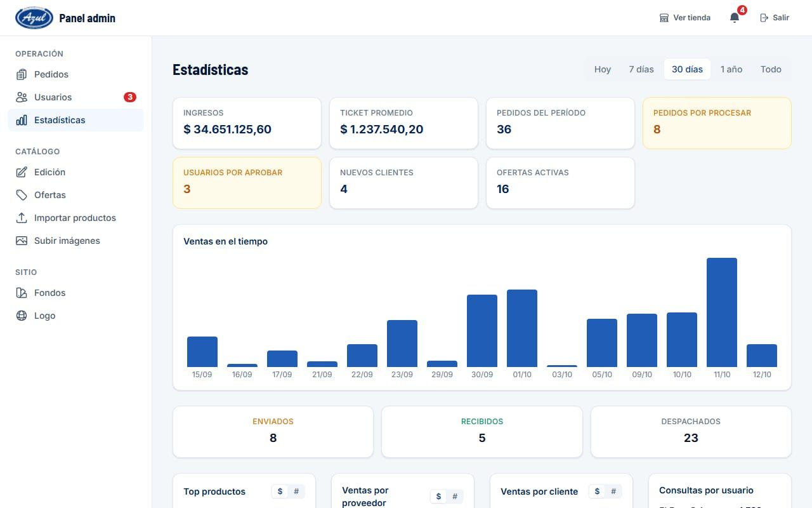Show Ventas por cliente by count

point(613,491)
